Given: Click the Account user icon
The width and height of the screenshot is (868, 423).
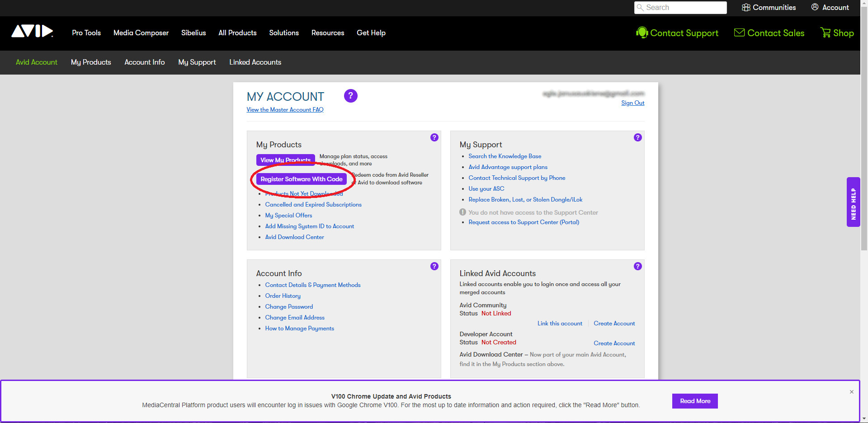Looking at the screenshot, I should tap(815, 7).
